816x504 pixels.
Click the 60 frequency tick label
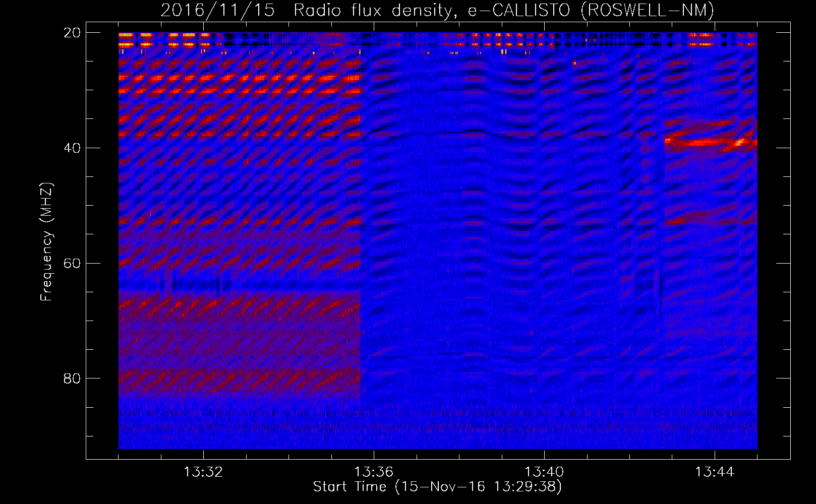(x=72, y=264)
